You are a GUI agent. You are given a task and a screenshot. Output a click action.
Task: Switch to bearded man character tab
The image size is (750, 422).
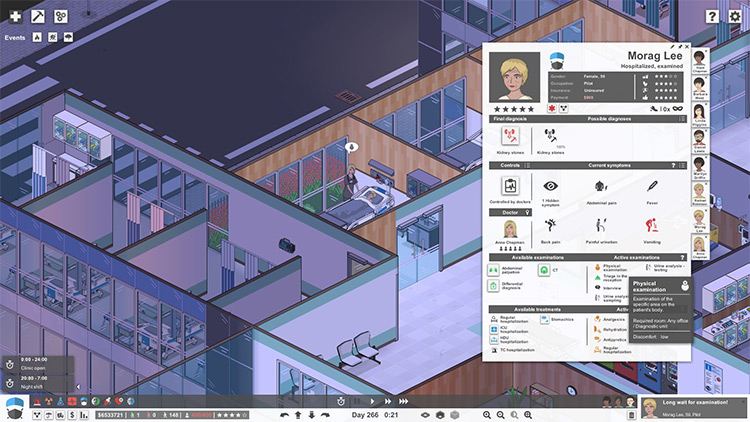[x=700, y=142]
